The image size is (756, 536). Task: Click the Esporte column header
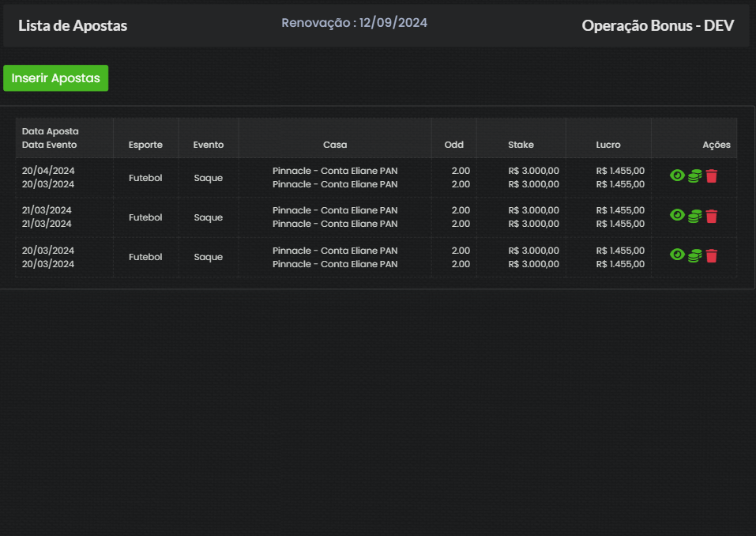coord(145,145)
